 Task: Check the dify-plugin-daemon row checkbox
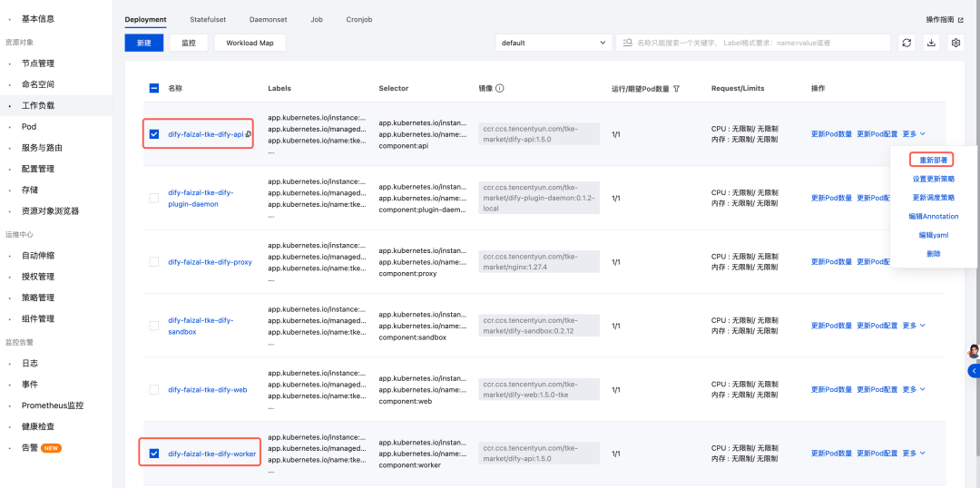[x=154, y=198]
